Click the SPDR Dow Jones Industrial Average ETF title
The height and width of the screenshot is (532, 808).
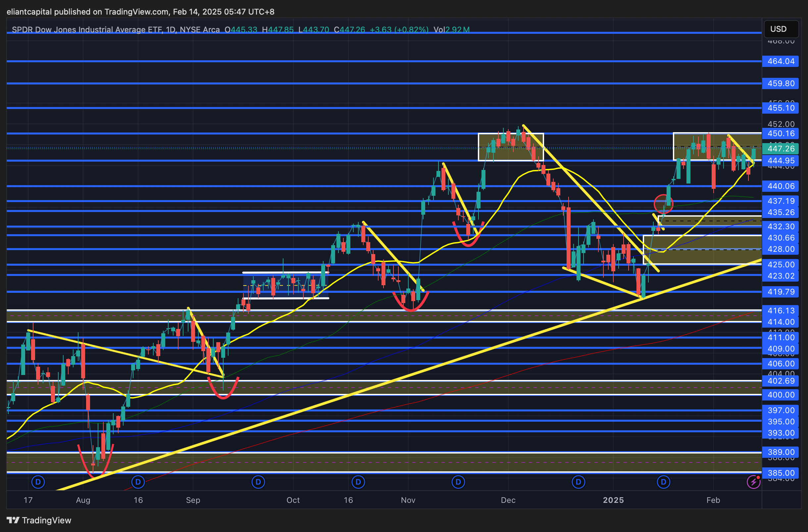coord(87,30)
